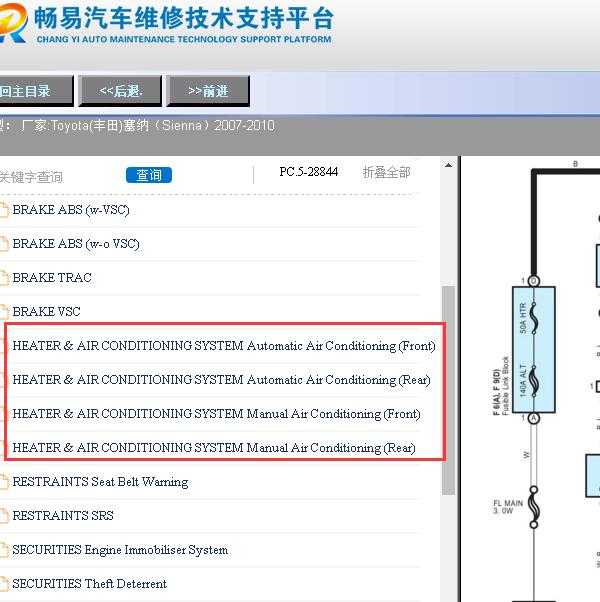The width and height of the screenshot is (600, 602).
Task: Click document icon beside Theft Deterrent
Action: click(x=4, y=584)
